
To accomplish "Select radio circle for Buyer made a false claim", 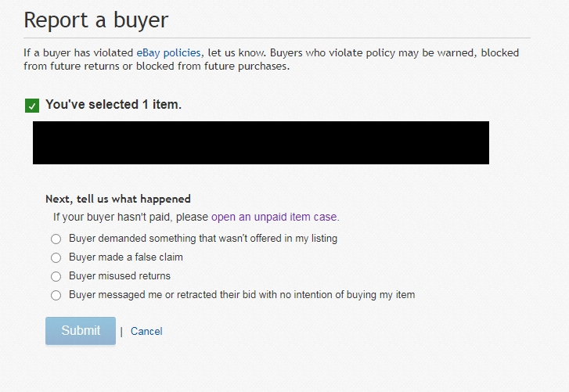I will click(56, 258).
